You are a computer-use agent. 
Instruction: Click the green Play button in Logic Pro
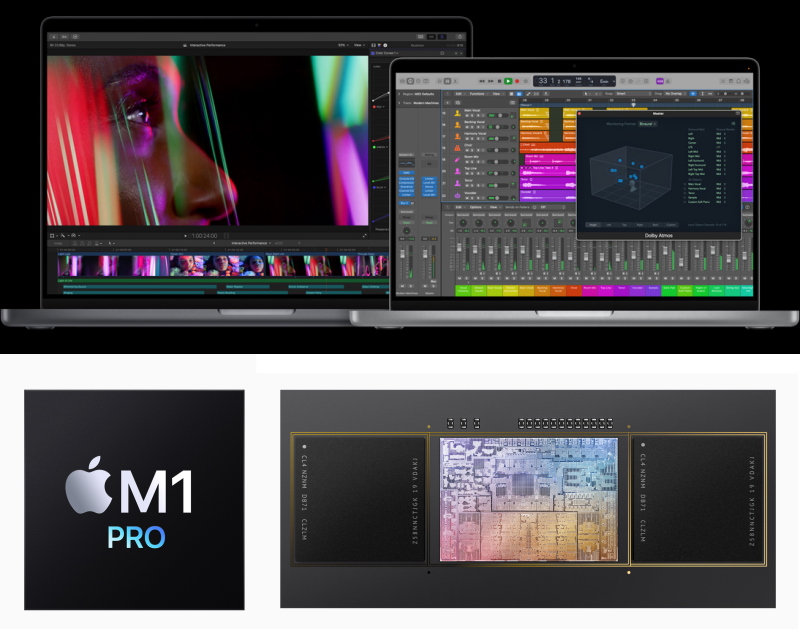(x=508, y=81)
